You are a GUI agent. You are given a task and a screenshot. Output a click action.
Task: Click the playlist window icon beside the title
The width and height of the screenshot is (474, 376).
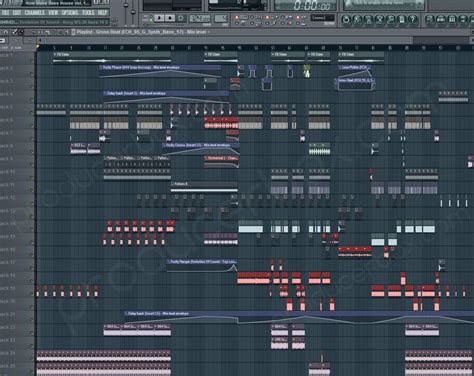74,32
